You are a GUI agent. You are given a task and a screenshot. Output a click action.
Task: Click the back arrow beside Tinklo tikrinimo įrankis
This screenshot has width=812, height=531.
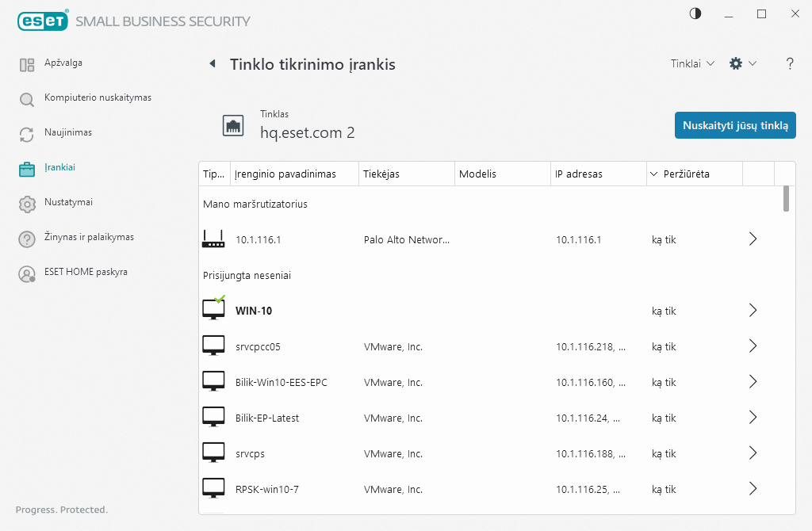pos(212,64)
